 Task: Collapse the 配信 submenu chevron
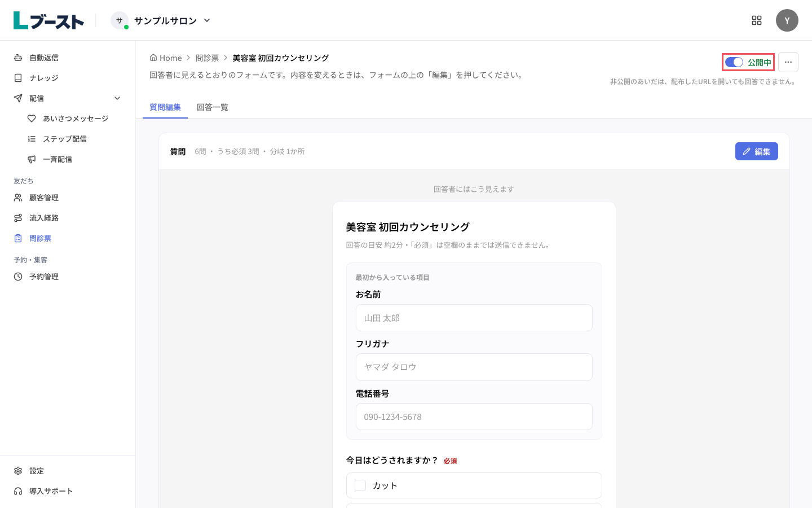[x=117, y=98]
